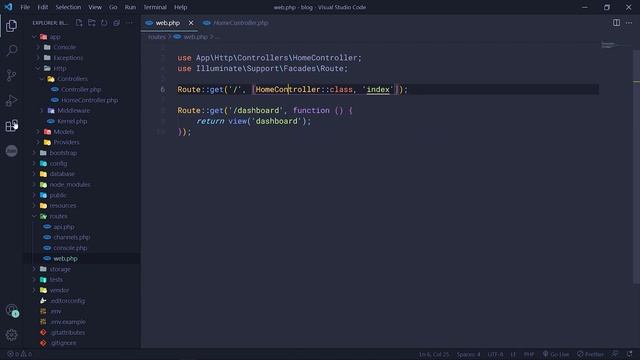Click the feedback icon in status bar
640x360 pixels.
pyautogui.click(x=615, y=354)
